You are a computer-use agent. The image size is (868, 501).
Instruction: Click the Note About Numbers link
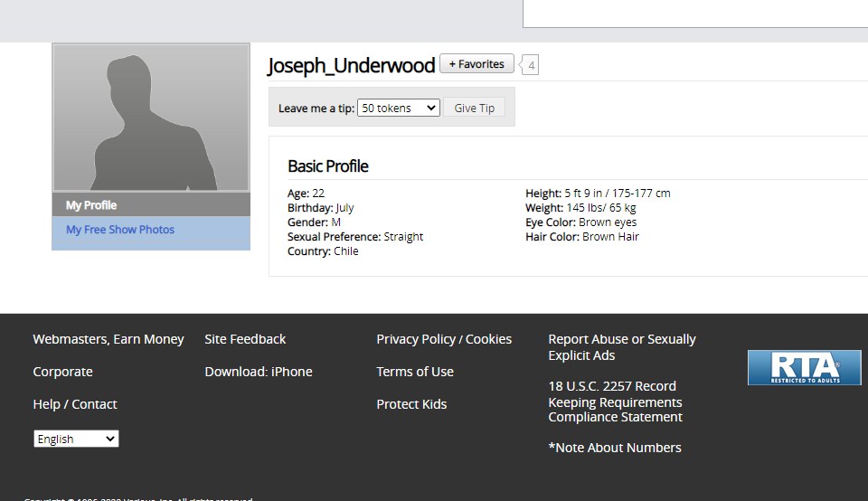pyautogui.click(x=615, y=448)
